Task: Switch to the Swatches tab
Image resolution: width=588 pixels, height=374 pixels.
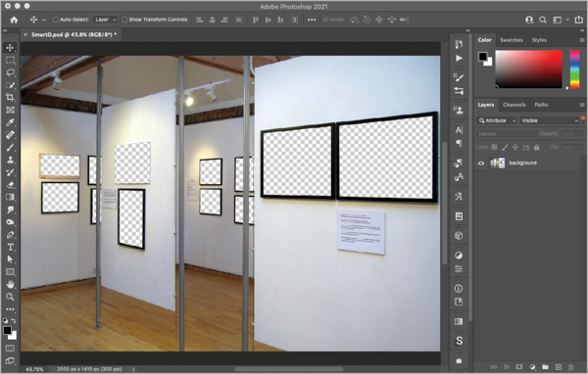Action: pyautogui.click(x=512, y=40)
